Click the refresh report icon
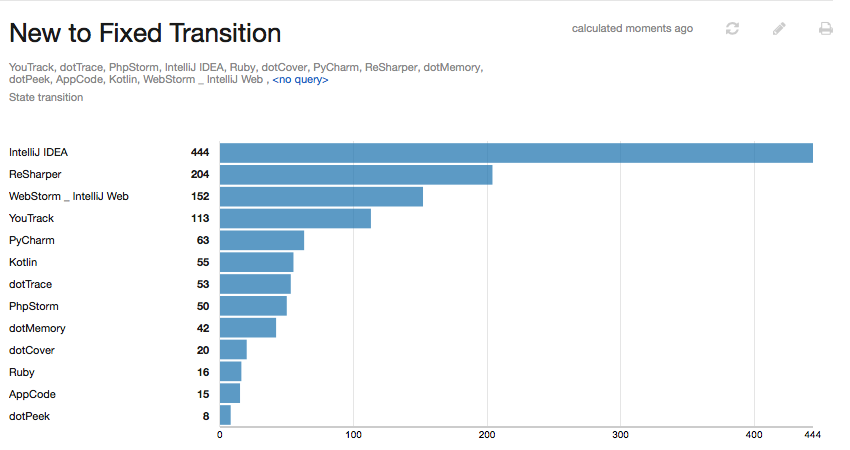Viewport: 850px width, 450px height. pyautogui.click(x=732, y=29)
